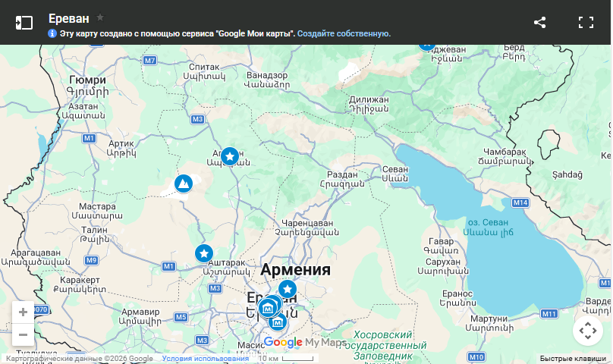This screenshot has width=613, height=364.
Task: Select the museum marker south of Ереван
Action: [277, 322]
